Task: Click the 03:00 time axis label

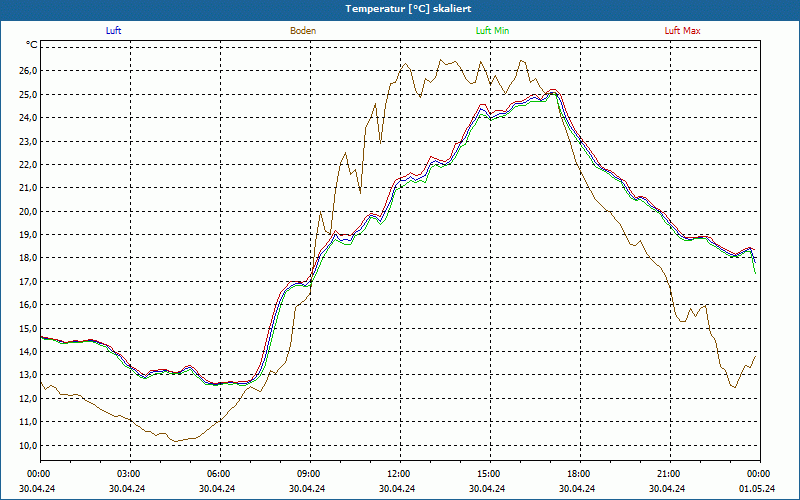Action: pos(130,474)
